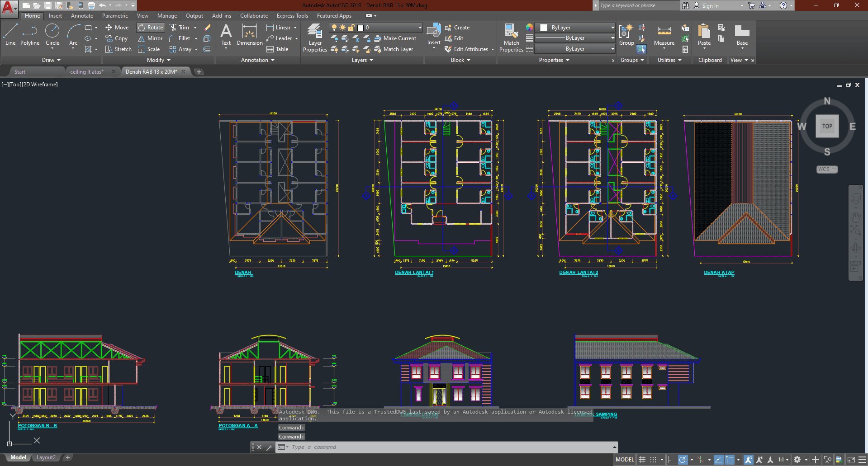Toggle grid display in status bar
This screenshot has width=868, height=466.
pos(642,460)
